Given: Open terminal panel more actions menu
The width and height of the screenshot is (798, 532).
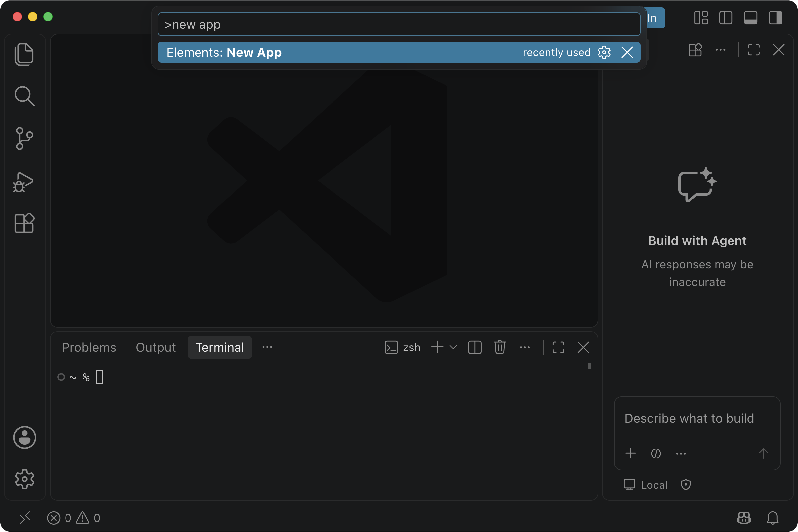Looking at the screenshot, I should coord(525,347).
